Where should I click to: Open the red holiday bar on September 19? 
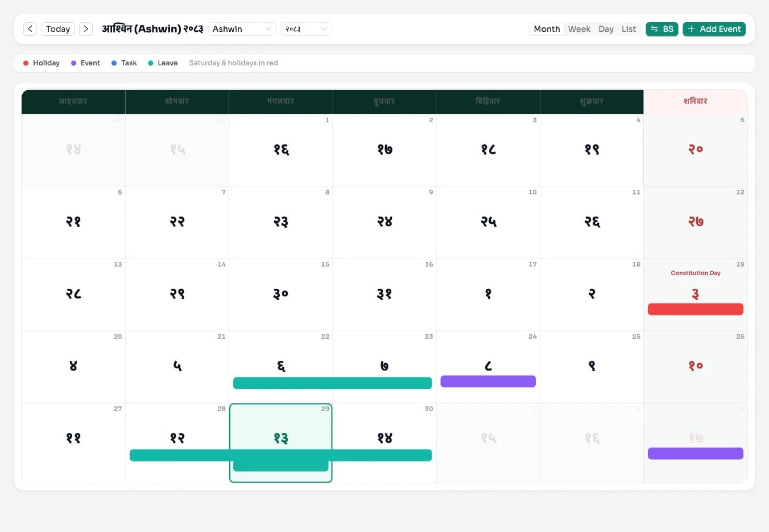(695, 309)
